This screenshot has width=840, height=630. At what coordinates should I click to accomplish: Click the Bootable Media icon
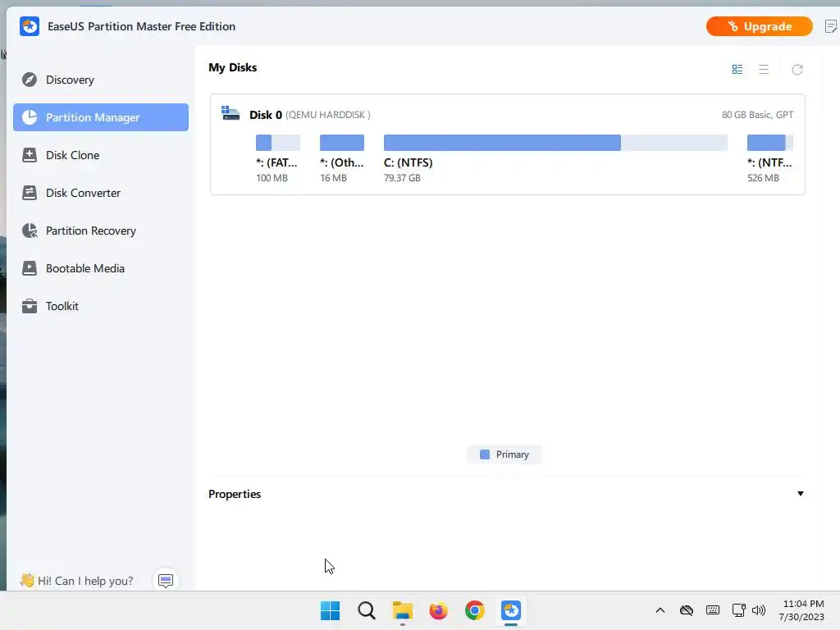click(30, 268)
